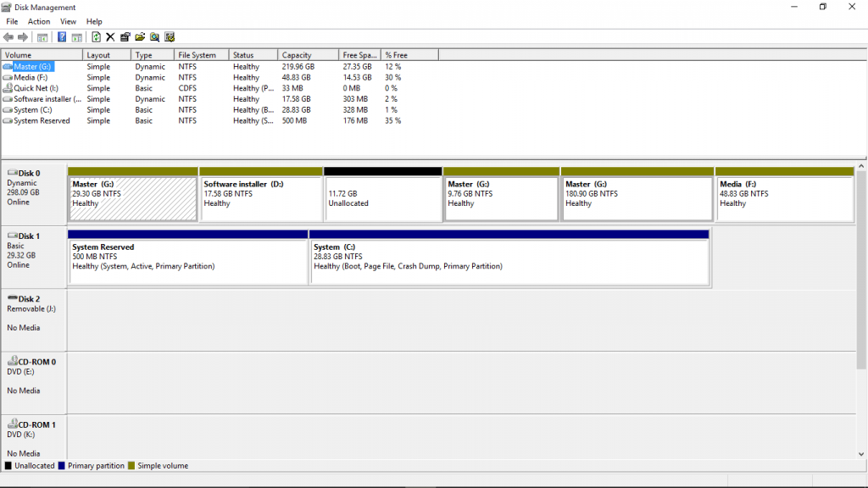Viewport: 868px width, 488px height.
Task: Click the Disk 2 Removable (J:) label
Action: pos(31,308)
